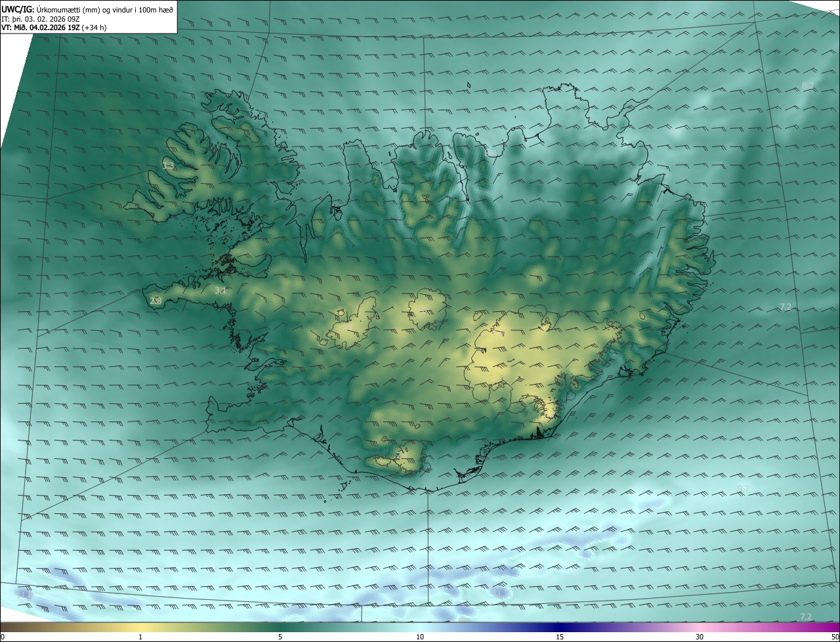840x642 pixels.
Task: Click the 9.7 value southeast of Iceland
Action: 743,488
